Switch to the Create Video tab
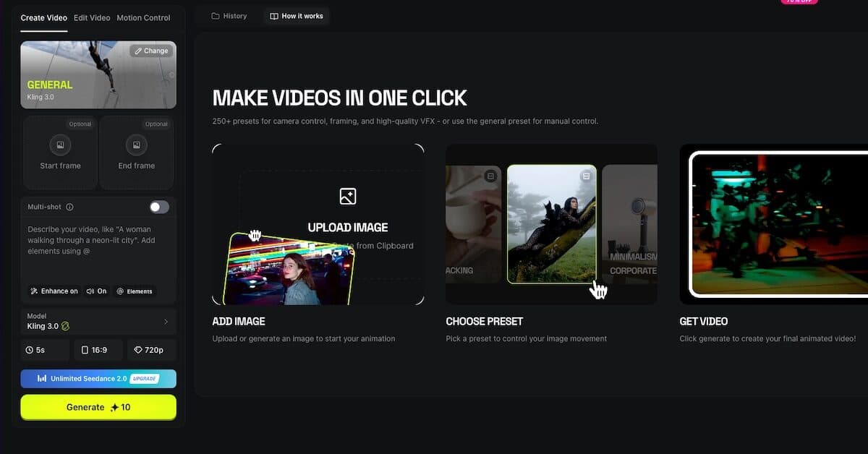Screen dimensions: 868x454 43,17
